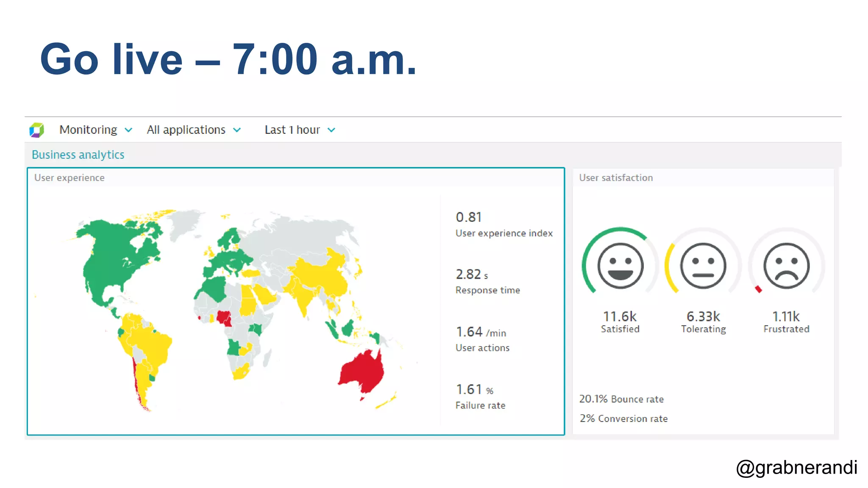
Task: Click the User experience tile title
Action: click(70, 177)
